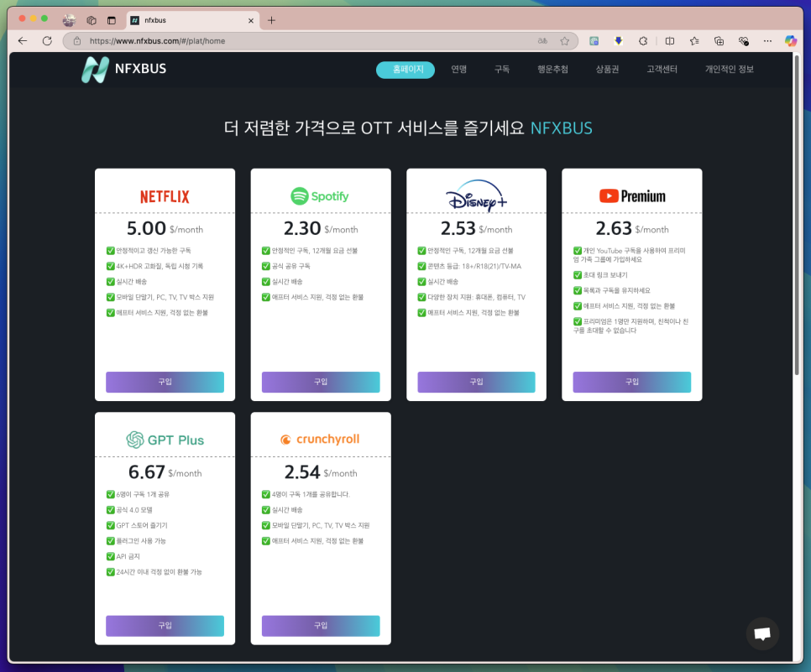Click the yellow download extension icon

coord(618,41)
